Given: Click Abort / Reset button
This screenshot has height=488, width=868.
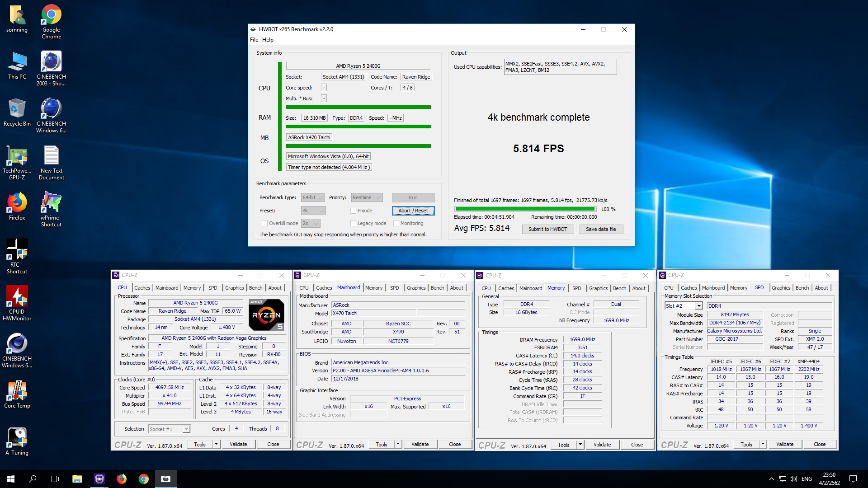Looking at the screenshot, I should (413, 211).
